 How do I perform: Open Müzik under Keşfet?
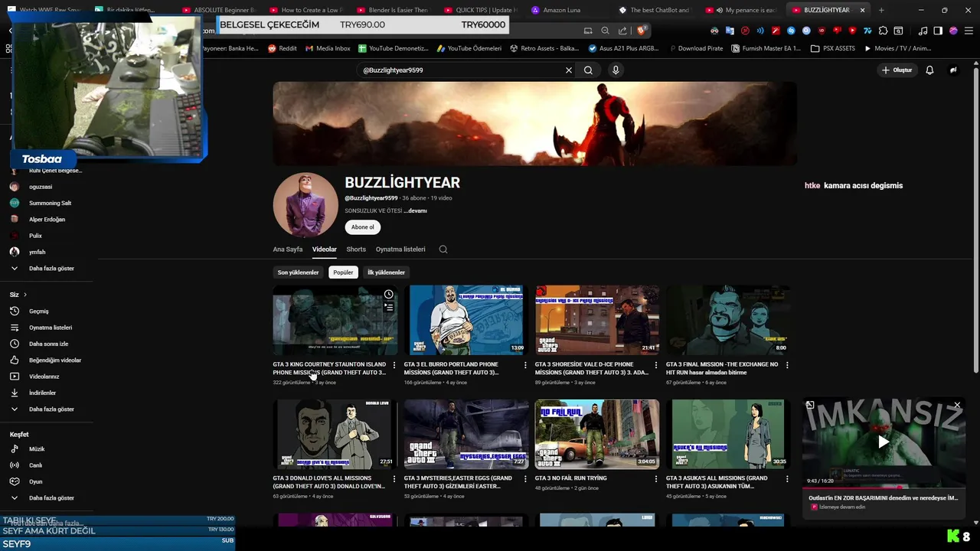point(37,449)
